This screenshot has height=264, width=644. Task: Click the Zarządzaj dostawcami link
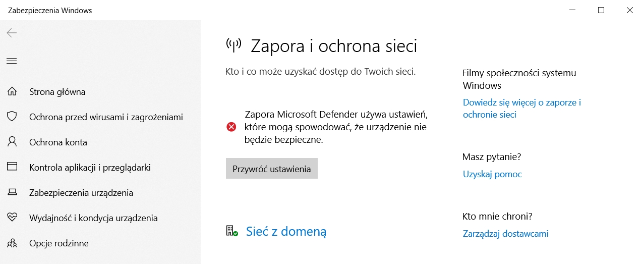click(505, 234)
